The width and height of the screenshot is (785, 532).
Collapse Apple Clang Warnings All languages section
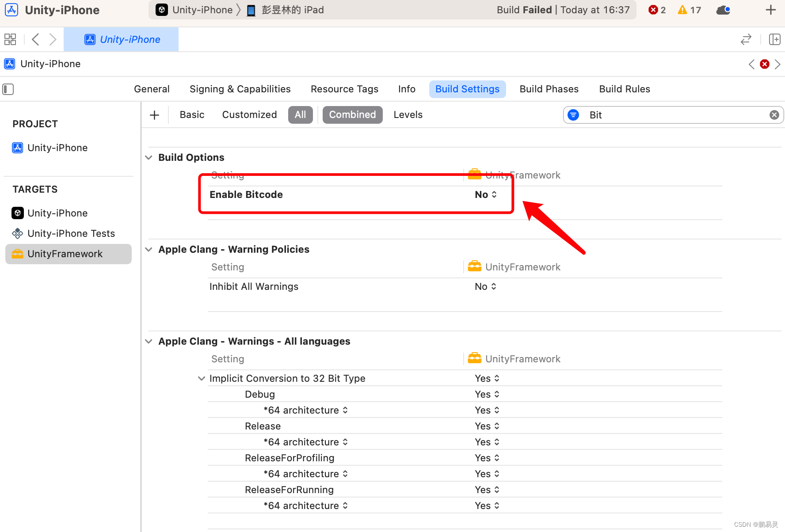point(149,342)
